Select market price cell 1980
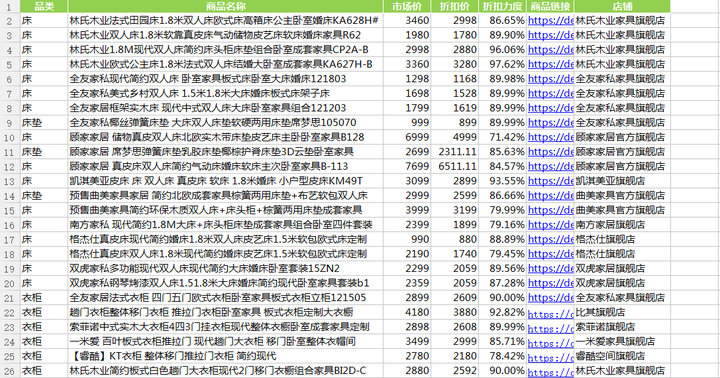The height and width of the screenshot is (378, 720). (x=407, y=35)
